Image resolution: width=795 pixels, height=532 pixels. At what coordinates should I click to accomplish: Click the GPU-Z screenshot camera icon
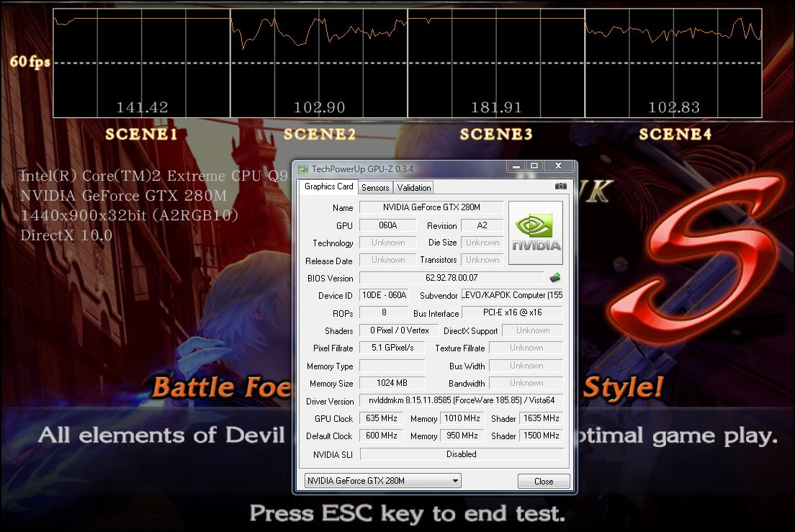560,186
